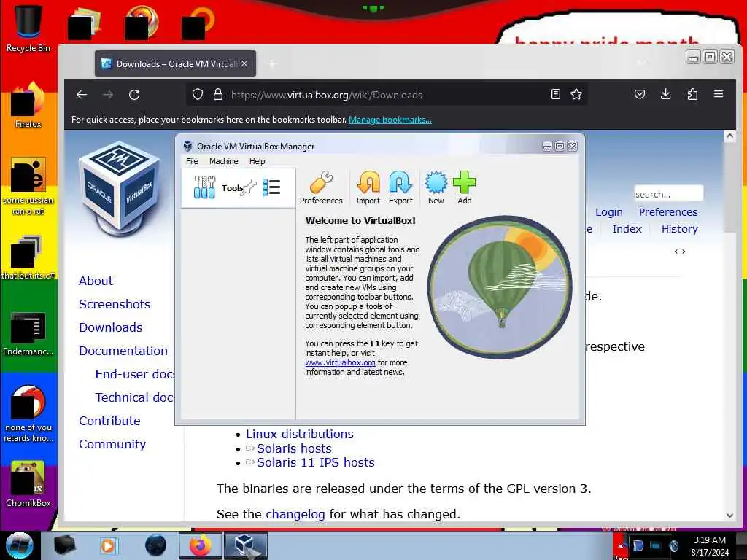Click the media player taskbar icon
The image size is (747, 560).
(108, 545)
